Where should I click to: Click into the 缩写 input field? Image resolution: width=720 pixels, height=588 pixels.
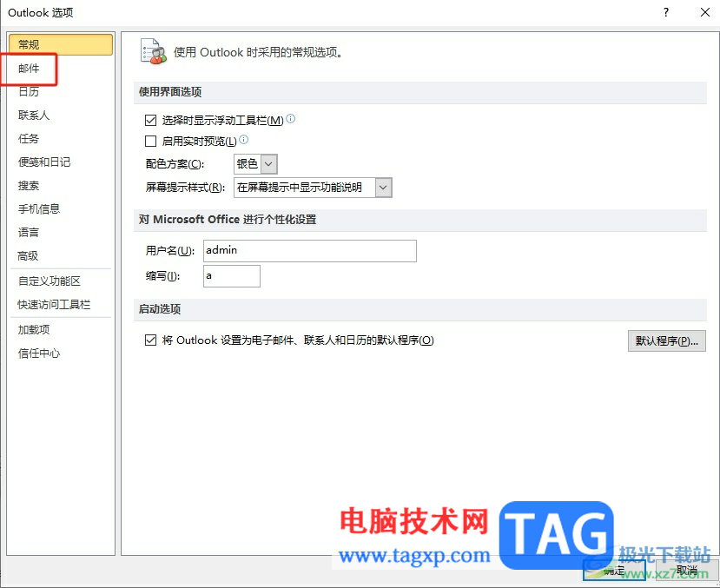(x=232, y=276)
